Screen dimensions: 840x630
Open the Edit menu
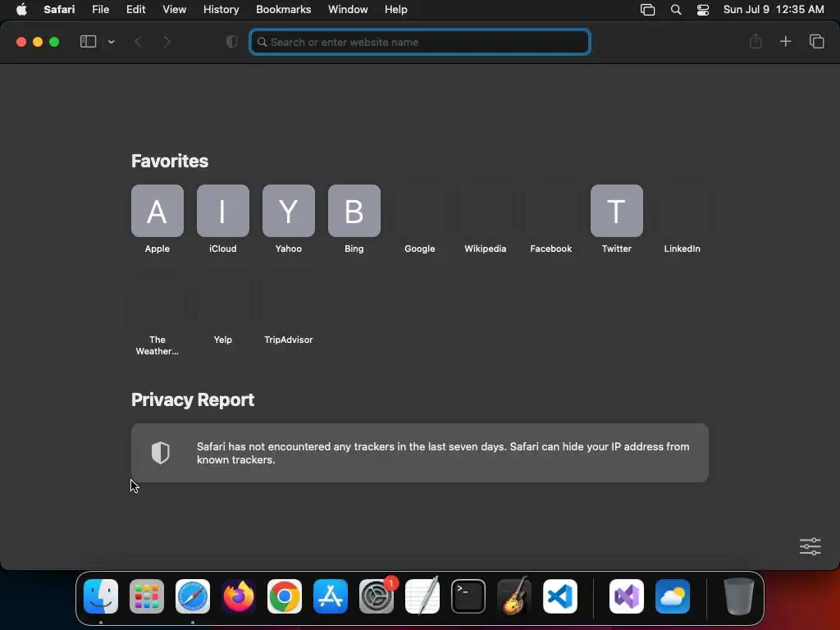135,10
